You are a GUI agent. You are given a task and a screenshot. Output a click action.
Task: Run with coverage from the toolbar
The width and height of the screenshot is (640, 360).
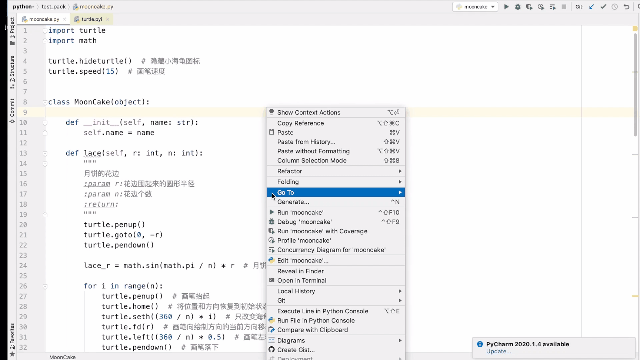coord(529,7)
